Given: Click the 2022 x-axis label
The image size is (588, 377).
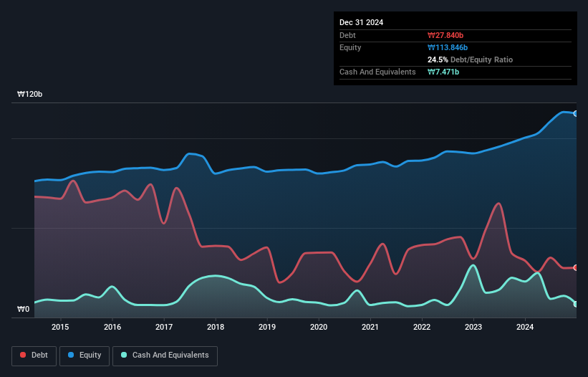Looking at the screenshot, I should pyautogui.click(x=422, y=327).
